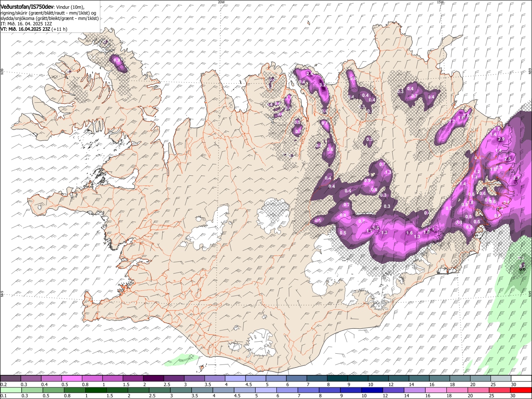Viewport: 532px width, 399px height.
Task: Click the 0.1 label in the legend
Action: [x=3, y=396]
